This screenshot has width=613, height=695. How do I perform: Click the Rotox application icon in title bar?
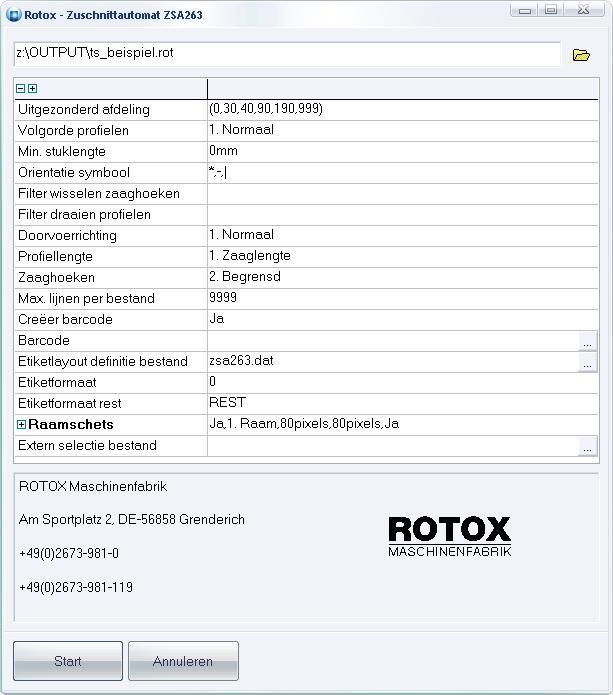13,15
